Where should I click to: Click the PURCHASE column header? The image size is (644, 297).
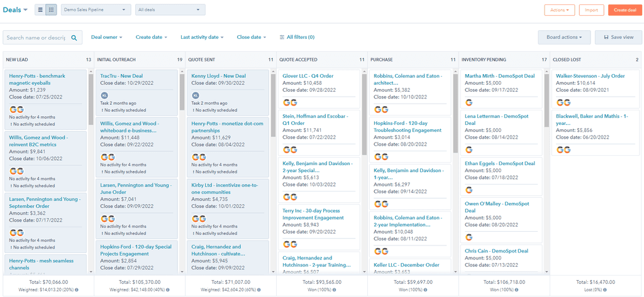[x=413, y=60]
